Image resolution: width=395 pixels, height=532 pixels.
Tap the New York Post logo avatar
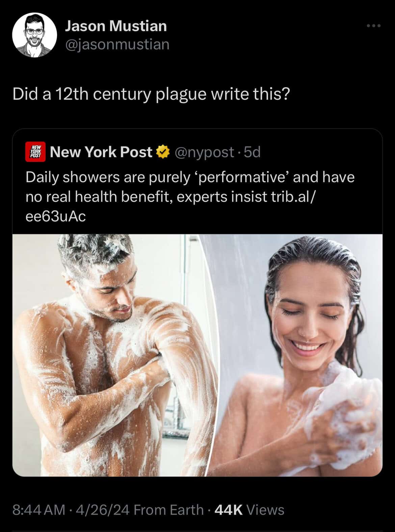point(35,152)
